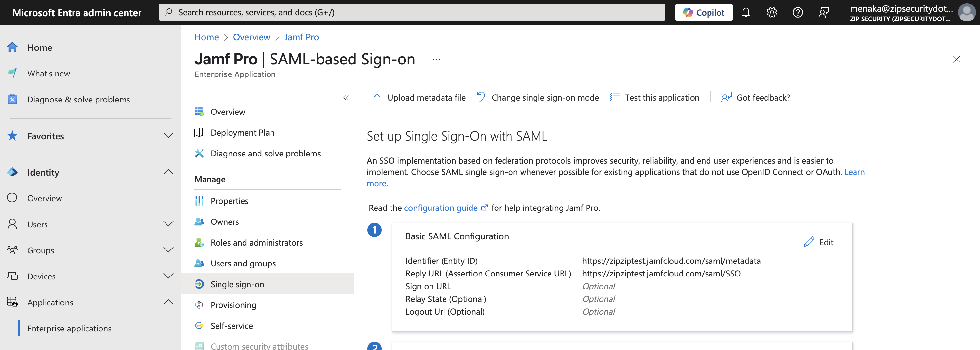Click the Roles and administrators icon

point(199,242)
